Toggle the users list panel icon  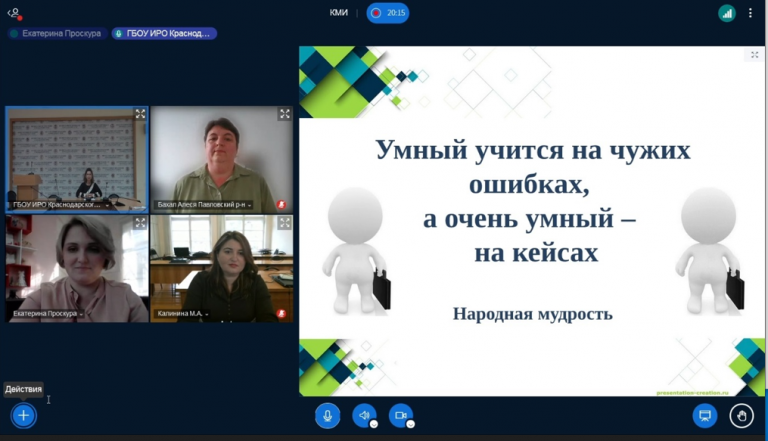coord(14,13)
